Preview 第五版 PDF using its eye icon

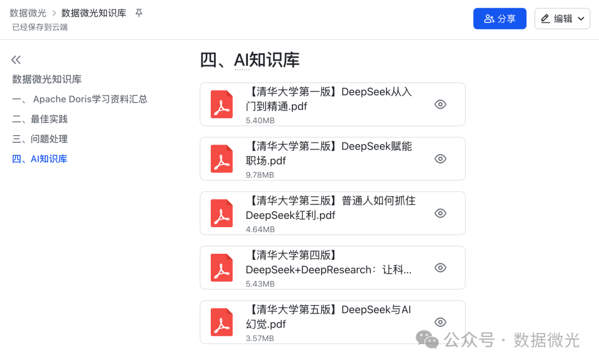pos(440,322)
